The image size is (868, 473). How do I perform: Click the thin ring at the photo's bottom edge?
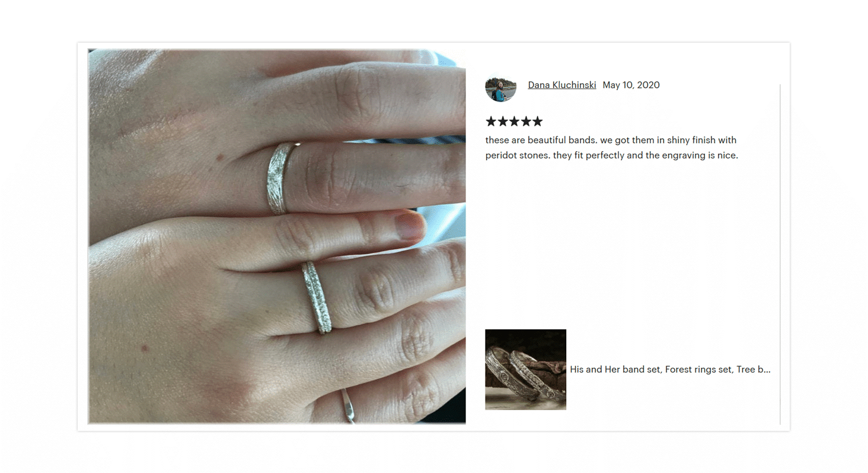pos(349,406)
